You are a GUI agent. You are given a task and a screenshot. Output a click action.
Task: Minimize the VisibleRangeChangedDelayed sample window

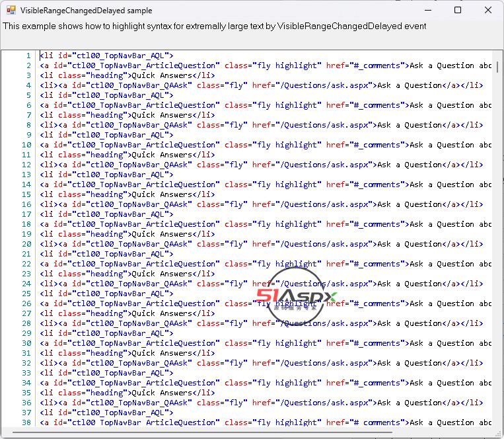click(428, 11)
